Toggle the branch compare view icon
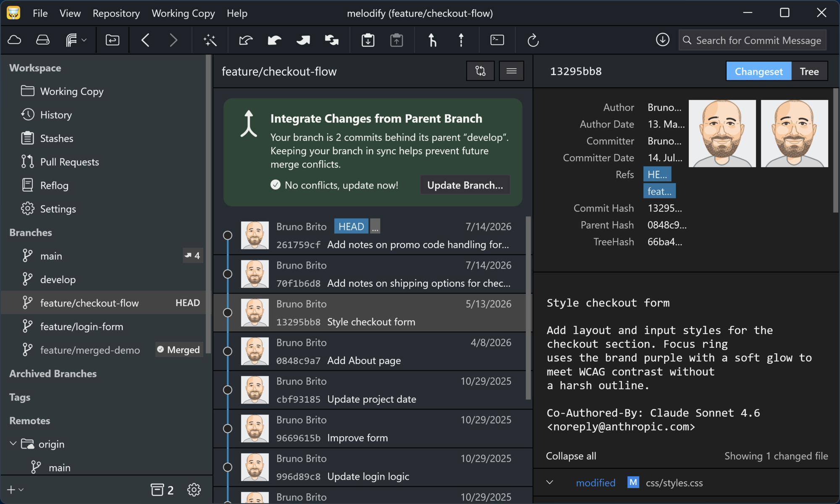The height and width of the screenshot is (504, 840). click(x=480, y=71)
